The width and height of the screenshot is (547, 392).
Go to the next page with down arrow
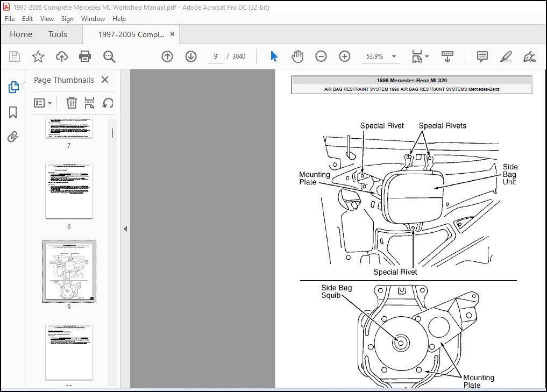(191, 56)
